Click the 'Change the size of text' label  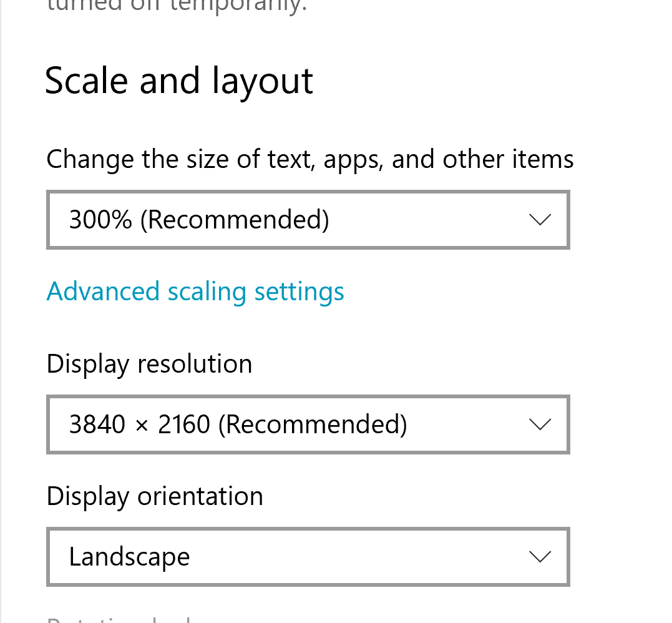pyautogui.click(x=310, y=160)
